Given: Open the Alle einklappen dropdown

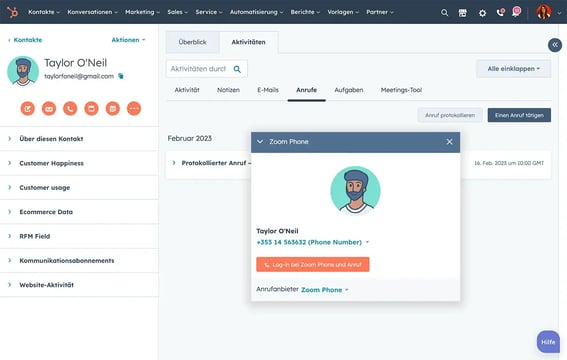Looking at the screenshot, I should coord(513,69).
